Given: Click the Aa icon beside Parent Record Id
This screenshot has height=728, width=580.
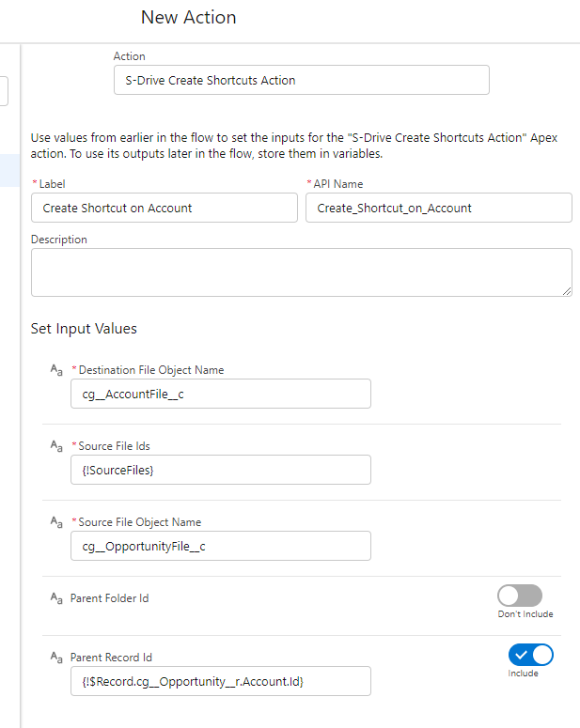Looking at the screenshot, I should [x=55, y=658].
